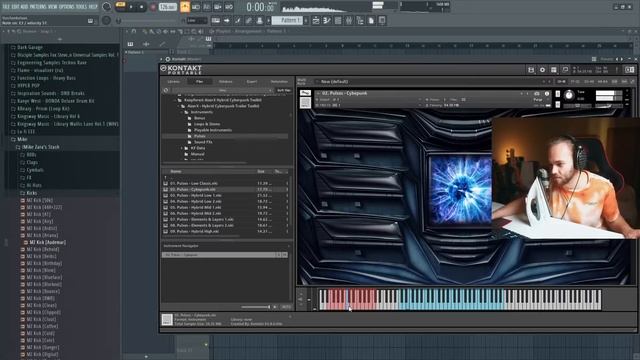This screenshot has height=360, width=640.
Task: Select the Bonus folder
Action: pos(200,118)
